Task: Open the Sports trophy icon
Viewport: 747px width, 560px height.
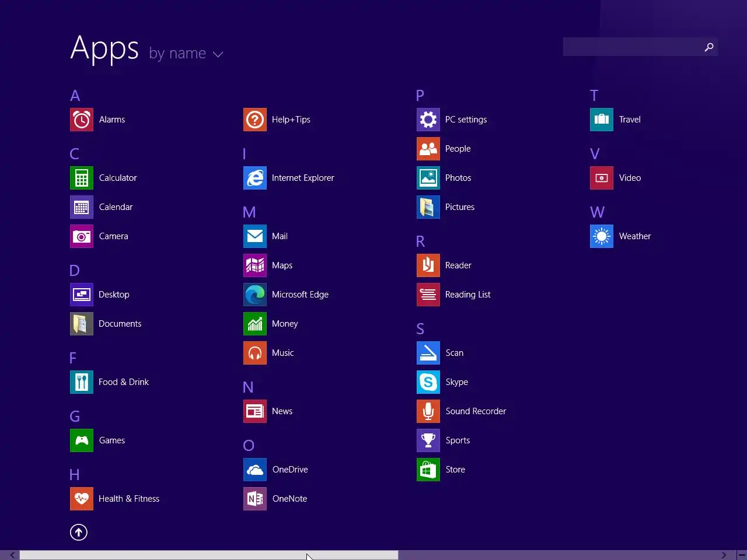Action: tap(428, 440)
